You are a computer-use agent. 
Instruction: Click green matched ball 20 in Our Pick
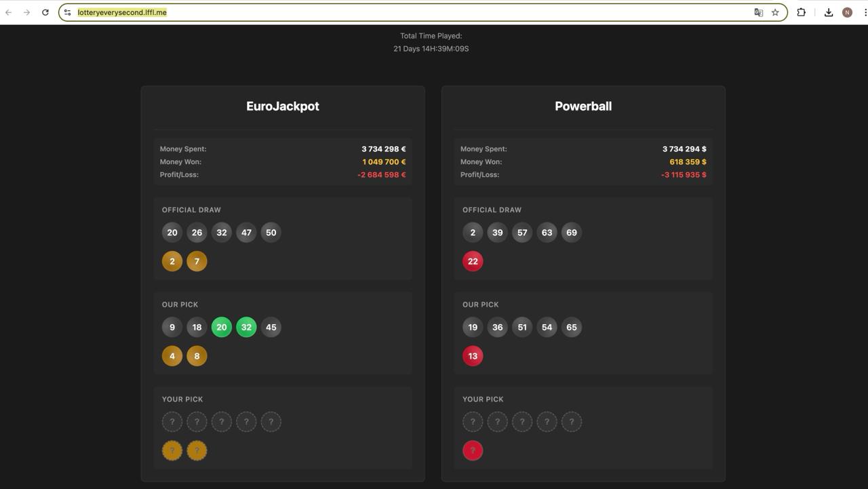coord(222,328)
